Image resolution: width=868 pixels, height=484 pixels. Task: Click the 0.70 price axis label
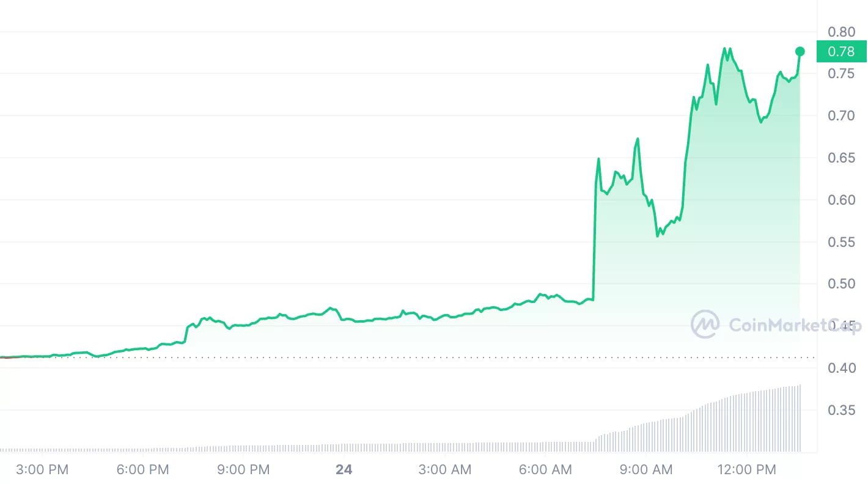[841, 116]
